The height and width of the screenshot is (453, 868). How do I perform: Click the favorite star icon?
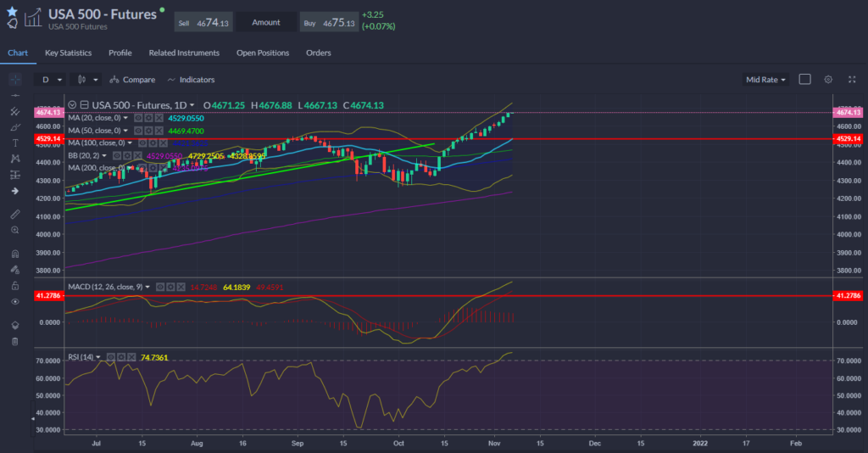(11, 11)
